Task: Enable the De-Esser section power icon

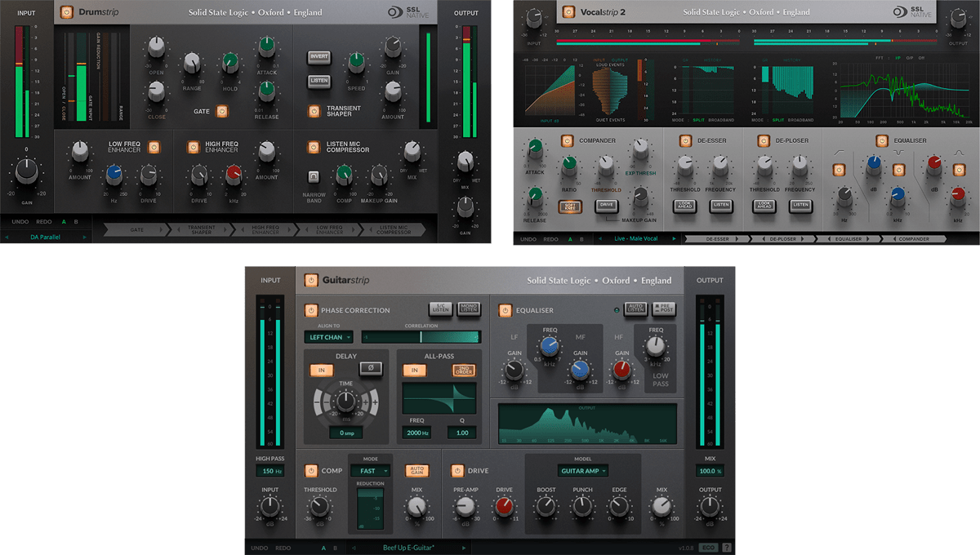Action: [684, 140]
